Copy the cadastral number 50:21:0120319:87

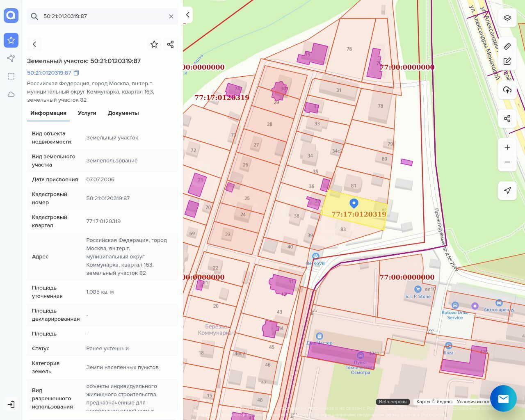[76, 73]
